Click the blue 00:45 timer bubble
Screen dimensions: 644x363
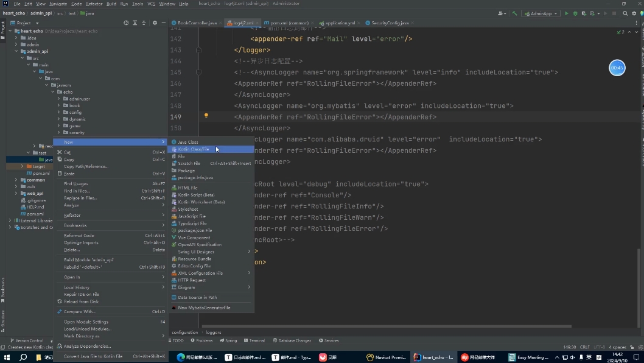(617, 68)
